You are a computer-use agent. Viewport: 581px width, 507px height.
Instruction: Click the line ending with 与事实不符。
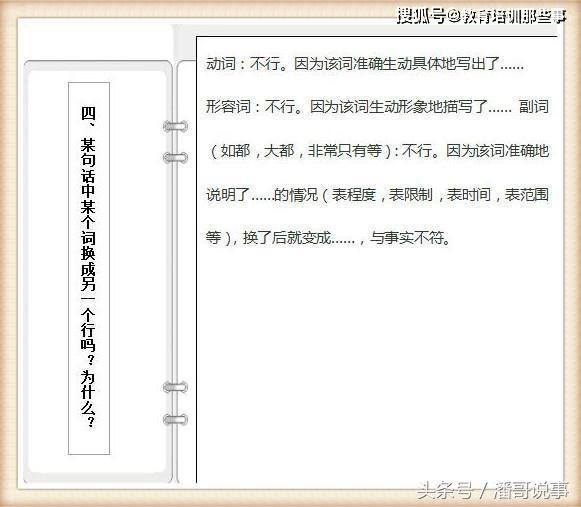(328, 238)
